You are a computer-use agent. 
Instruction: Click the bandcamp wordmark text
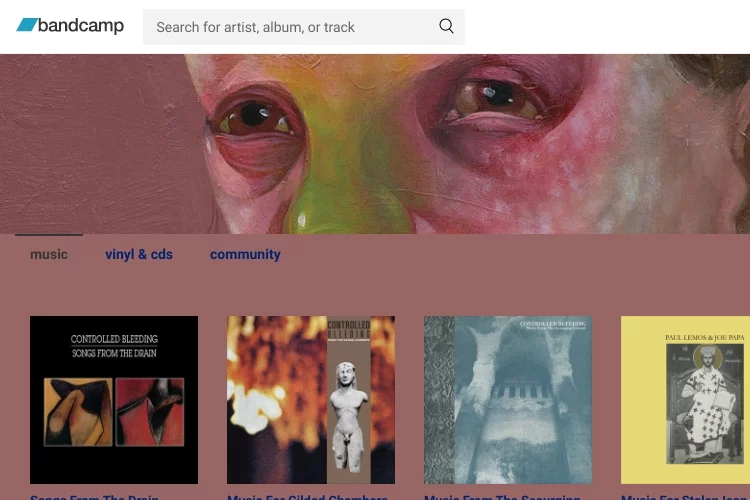81,25
